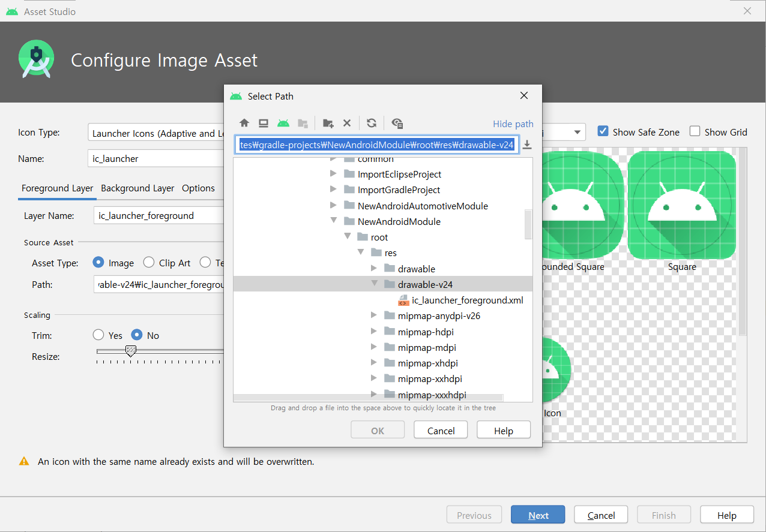Viewport: 766px width, 532px height.
Task: Click the ic_launcher_foreground.xml file icon
Action: coord(403,300)
